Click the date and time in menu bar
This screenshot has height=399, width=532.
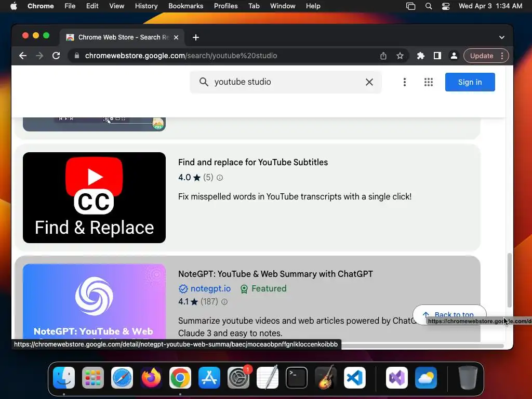click(490, 6)
